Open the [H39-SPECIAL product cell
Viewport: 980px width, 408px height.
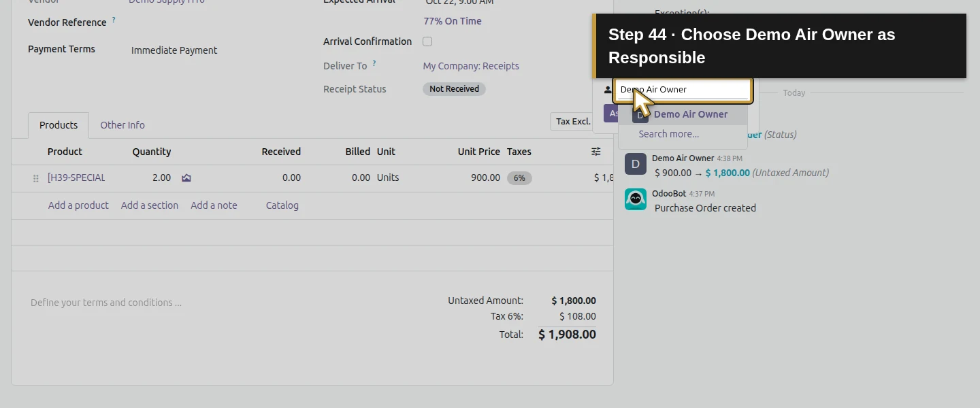click(76, 178)
